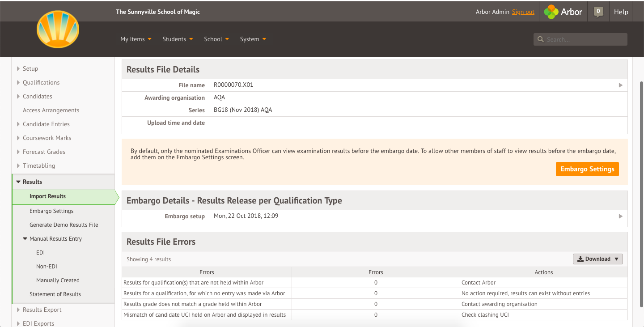Click the Help menu item
Viewport: 644px width, 327px height.
point(621,12)
